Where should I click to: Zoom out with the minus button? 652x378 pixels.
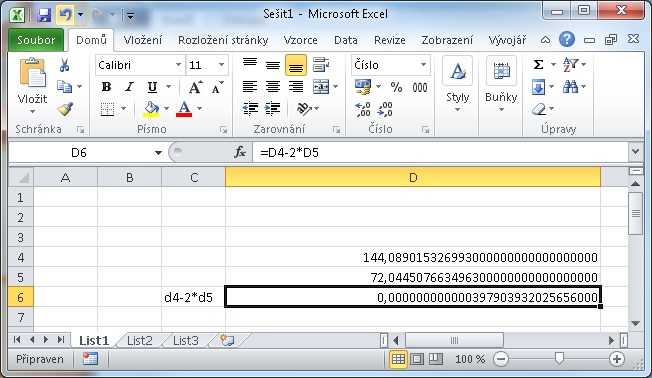(x=501, y=359)
